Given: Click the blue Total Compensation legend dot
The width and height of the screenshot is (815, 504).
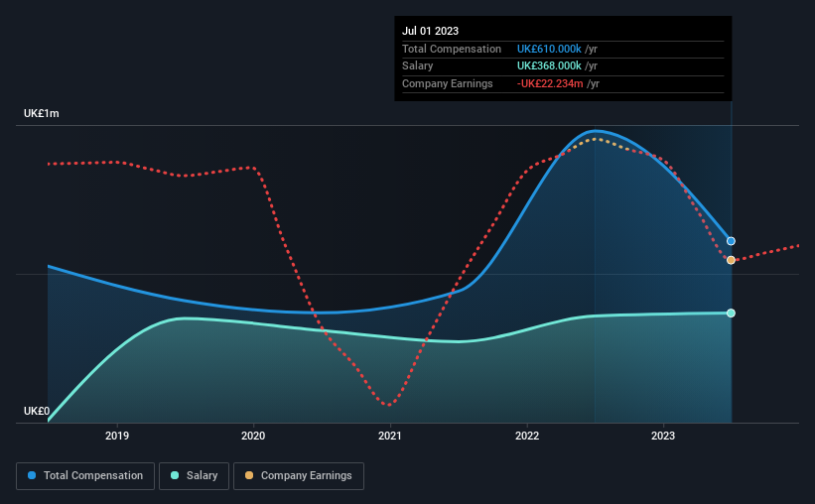Looking at the screenshot, I should pos(32,475).
